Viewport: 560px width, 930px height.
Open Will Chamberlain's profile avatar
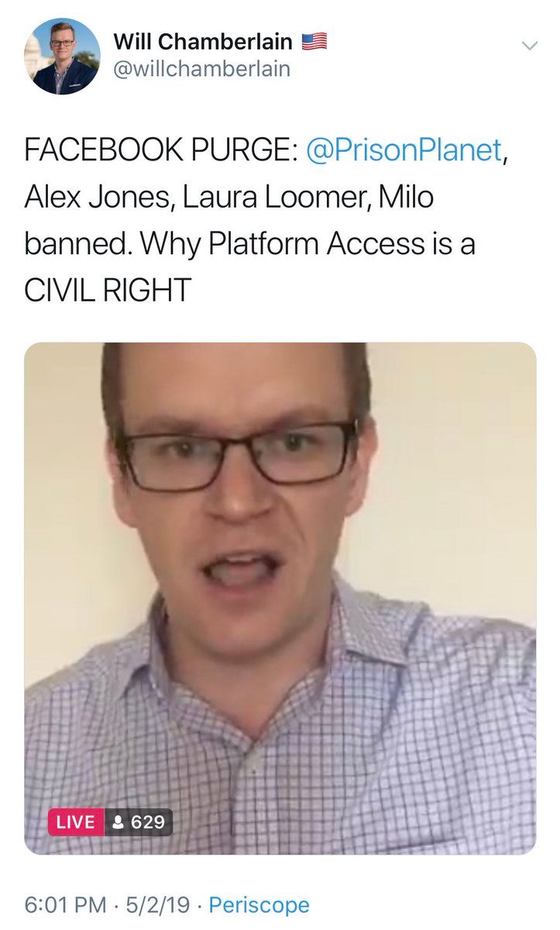point(62,57)
